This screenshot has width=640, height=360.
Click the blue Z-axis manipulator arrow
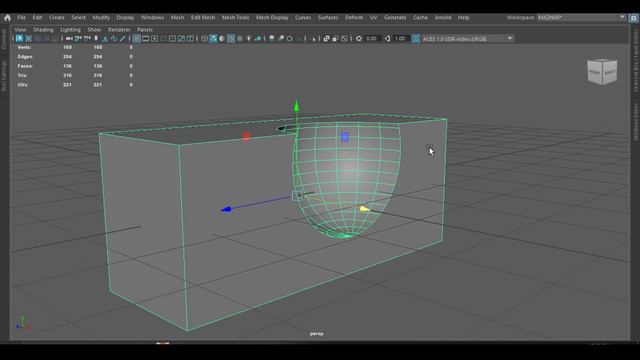(x=226, y=209)
